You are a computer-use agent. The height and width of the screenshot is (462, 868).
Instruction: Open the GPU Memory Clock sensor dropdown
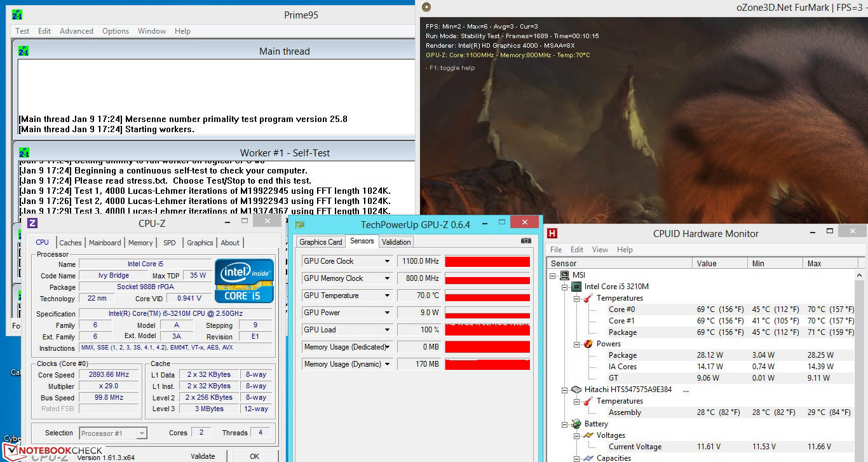tap(387, 278)
